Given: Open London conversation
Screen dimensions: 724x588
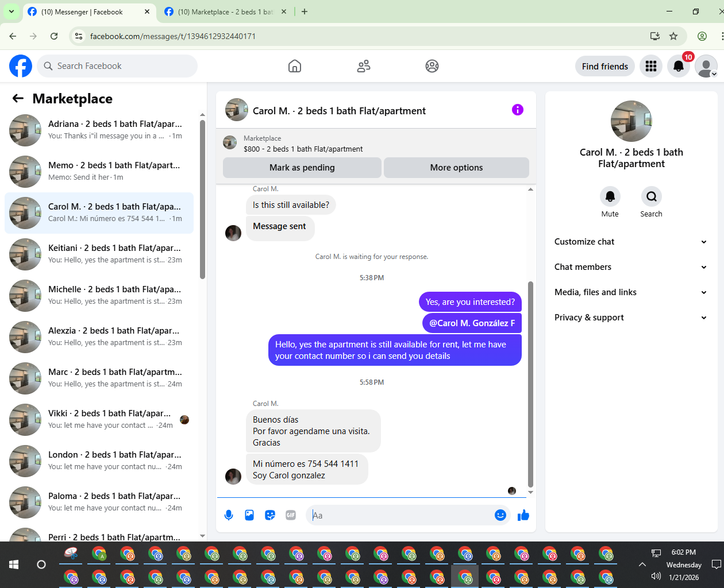Looking at the screenshot, I should pyautogui.click(x=99, y=461).
